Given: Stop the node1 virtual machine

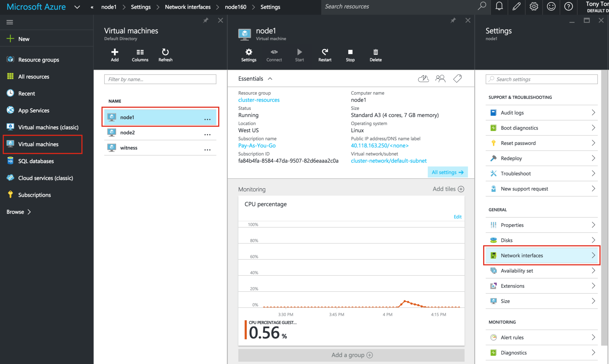Looking at the screenshot, I should pyautogui.click(x=350, y=55).
